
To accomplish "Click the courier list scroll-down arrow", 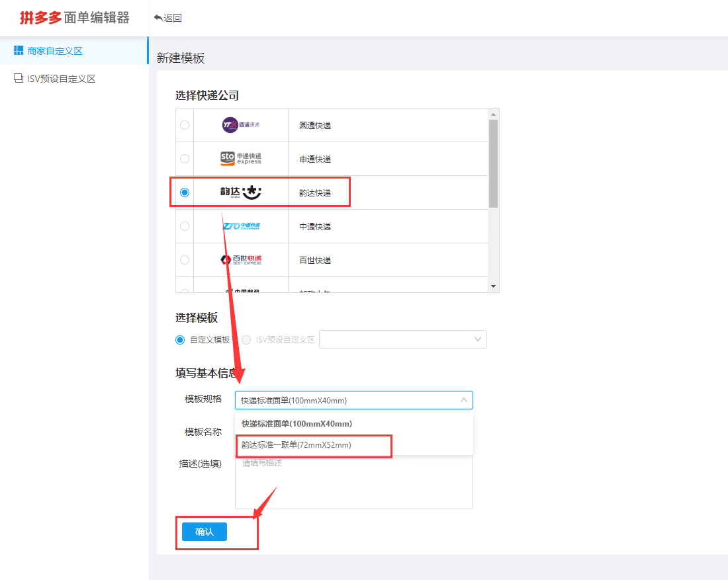I will pyautogui.click(x=494, y=286).
